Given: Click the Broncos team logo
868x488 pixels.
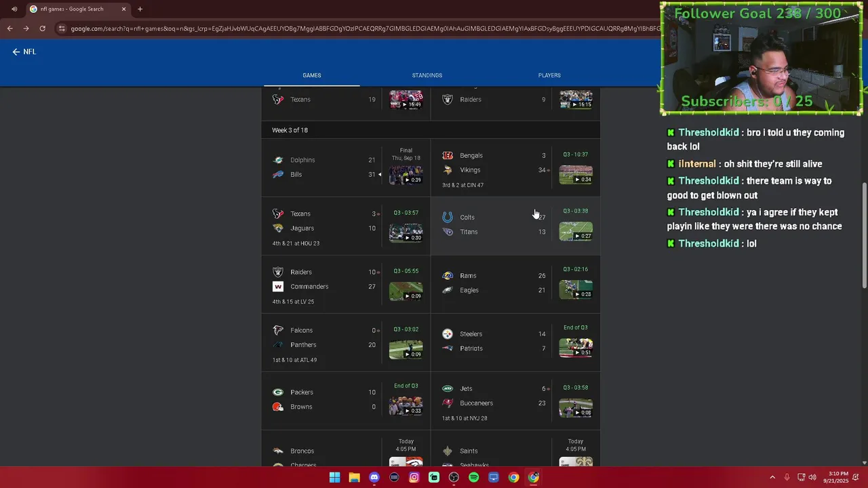Looking at the screenshot, I should click(x=278, y=451).
